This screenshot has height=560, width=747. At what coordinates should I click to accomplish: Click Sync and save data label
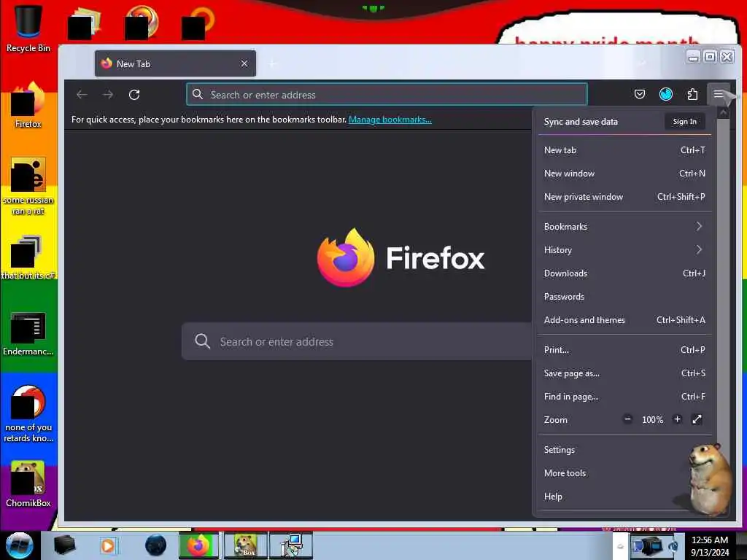(x=581, y=122)
